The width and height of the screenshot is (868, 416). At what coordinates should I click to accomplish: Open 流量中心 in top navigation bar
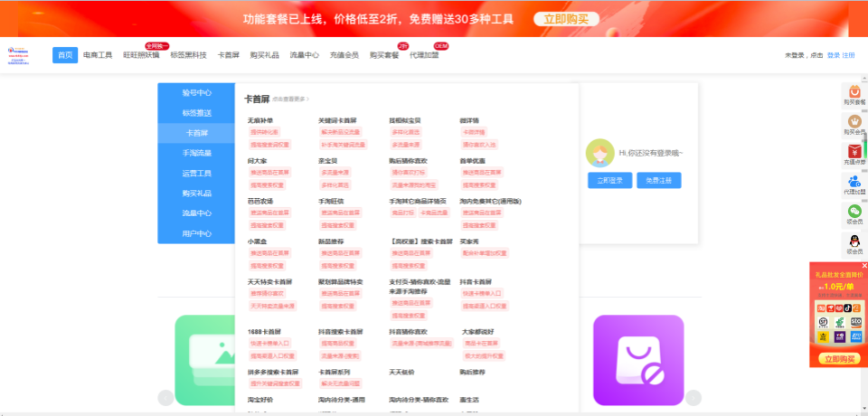tap(305, 55)
